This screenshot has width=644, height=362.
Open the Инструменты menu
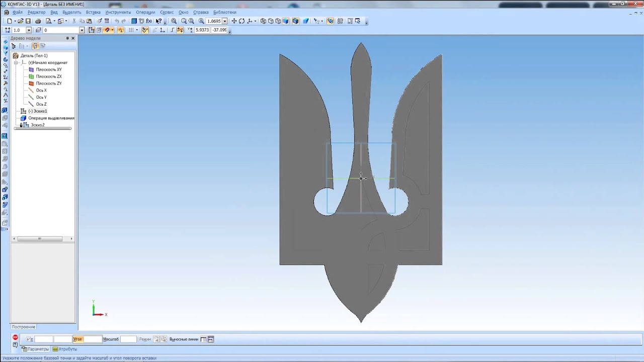click(118, 12)
